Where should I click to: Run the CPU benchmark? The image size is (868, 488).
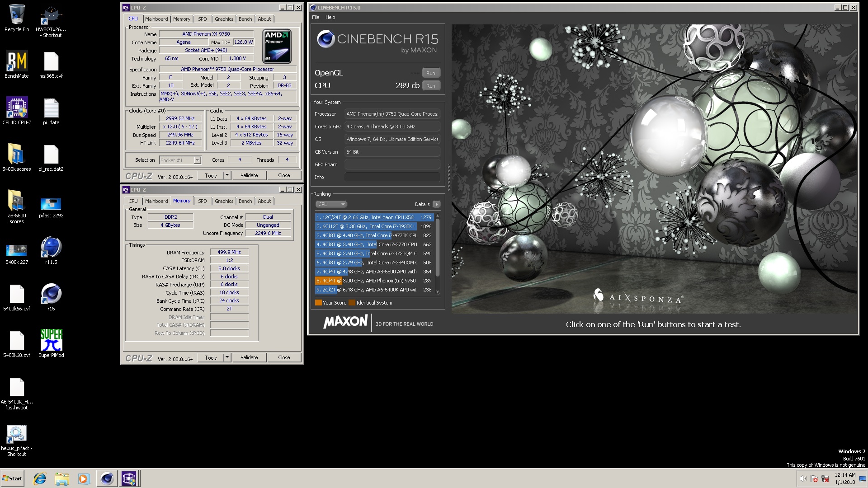point(431,86)
